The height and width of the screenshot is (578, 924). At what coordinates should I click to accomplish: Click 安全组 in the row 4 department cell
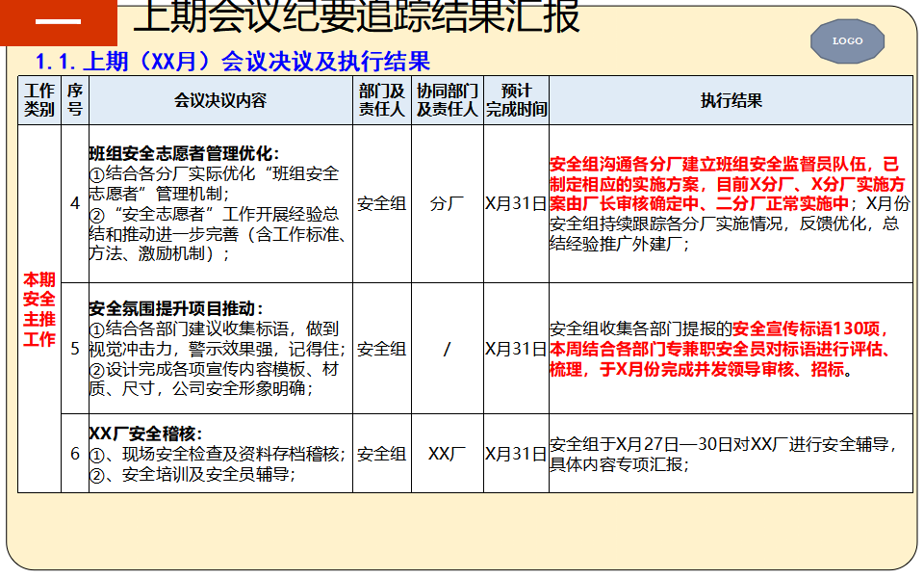tap(382, 203)
